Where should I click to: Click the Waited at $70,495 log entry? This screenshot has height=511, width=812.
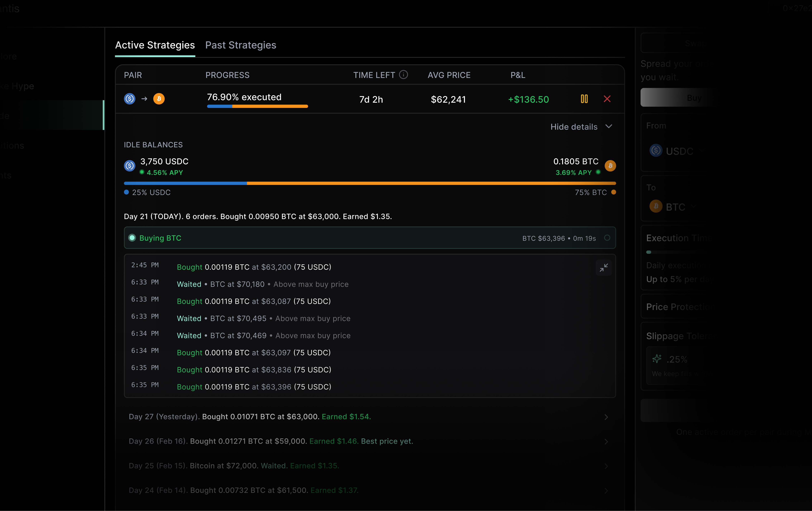point(264,318)
